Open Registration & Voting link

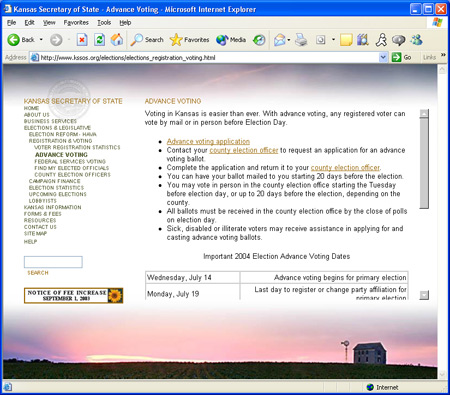[60, 141]
